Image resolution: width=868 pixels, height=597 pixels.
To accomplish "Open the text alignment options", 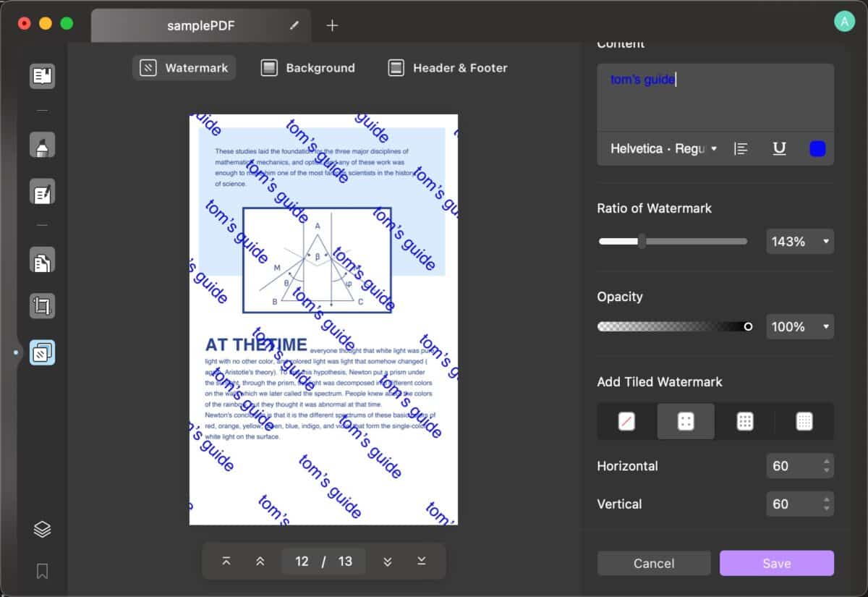I will coord(741,148).
